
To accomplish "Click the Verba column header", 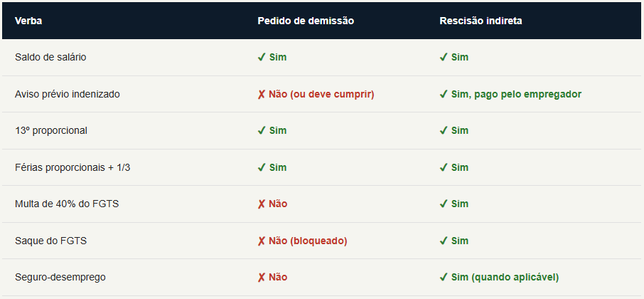I will click(x=28, y=21).
